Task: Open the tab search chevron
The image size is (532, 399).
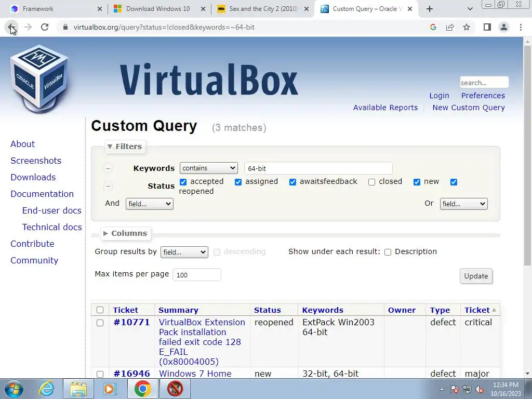Action: [x=470, y=9]
